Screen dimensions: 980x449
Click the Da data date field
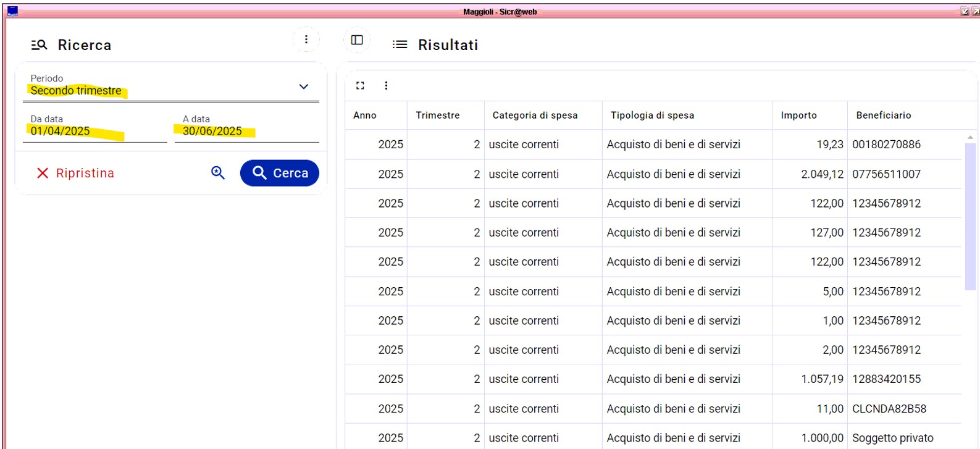coord(94,131)
